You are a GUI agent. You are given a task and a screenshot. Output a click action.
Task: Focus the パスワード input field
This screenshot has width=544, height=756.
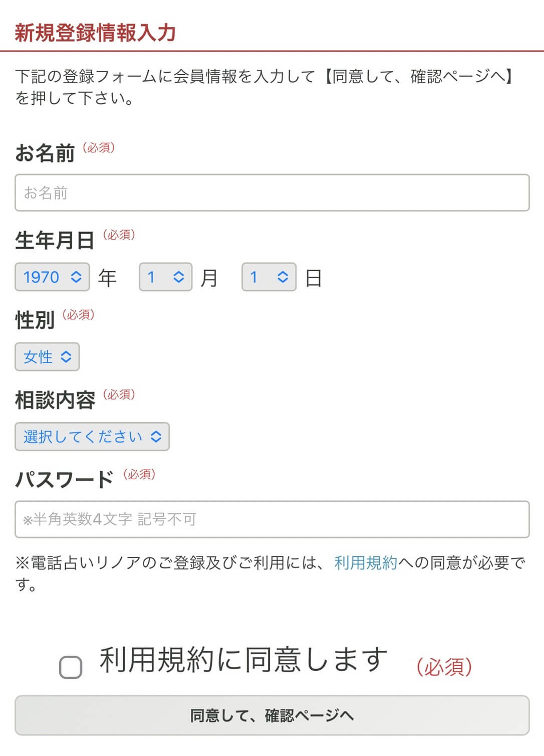pos(272,519)
